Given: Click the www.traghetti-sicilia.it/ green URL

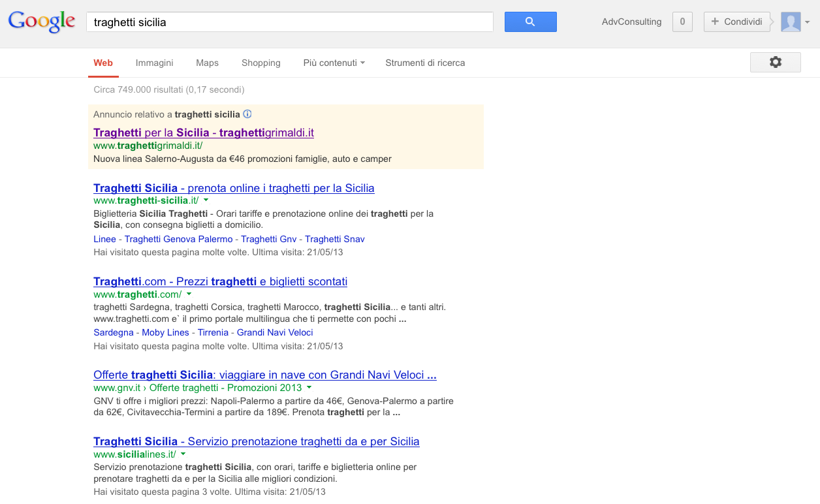Looking at the screenshot, I should click(x=146, y=200).
